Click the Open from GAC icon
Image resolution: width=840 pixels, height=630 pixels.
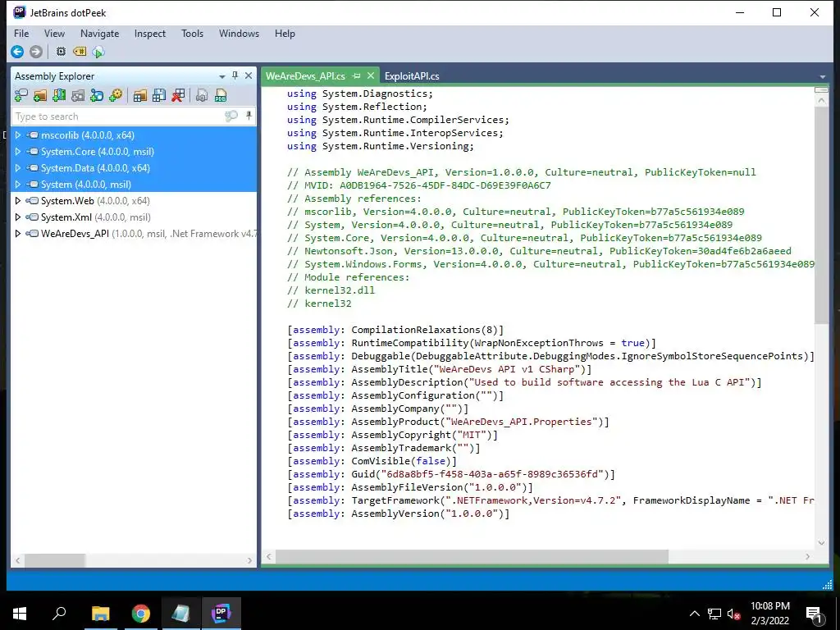tap(59, 95)
